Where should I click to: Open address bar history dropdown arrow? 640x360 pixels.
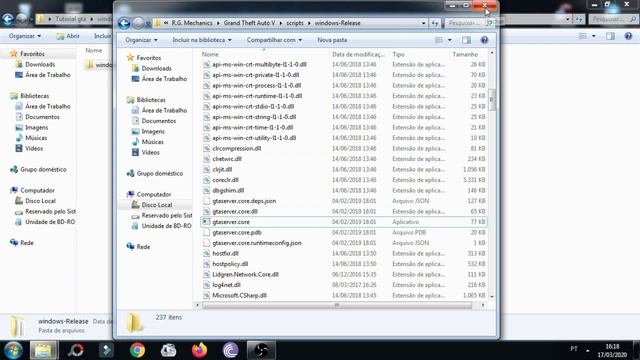point(423,23)
